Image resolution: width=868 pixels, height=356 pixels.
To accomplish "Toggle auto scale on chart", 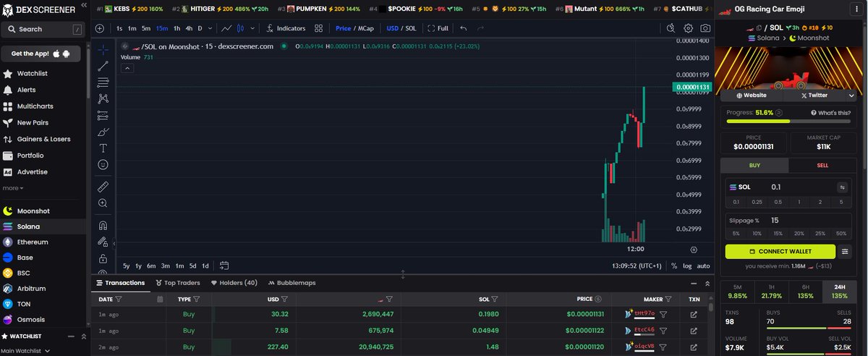I will tap(703, 266).
